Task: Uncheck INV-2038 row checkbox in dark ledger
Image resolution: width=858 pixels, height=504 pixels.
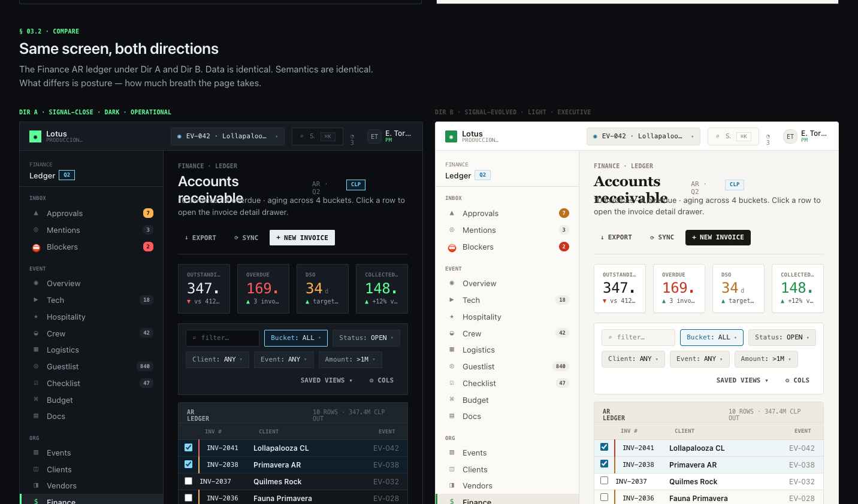Action: 188,464
